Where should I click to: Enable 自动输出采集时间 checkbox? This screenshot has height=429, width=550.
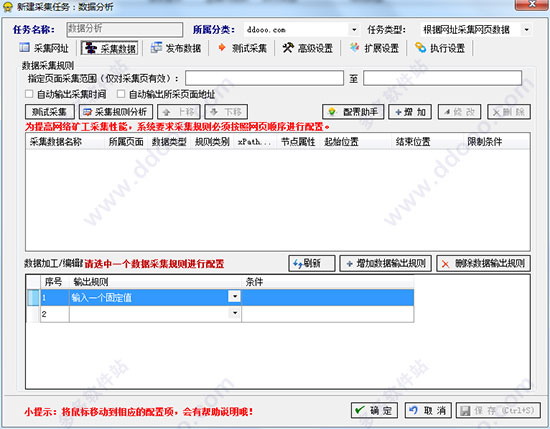[29, 94]
